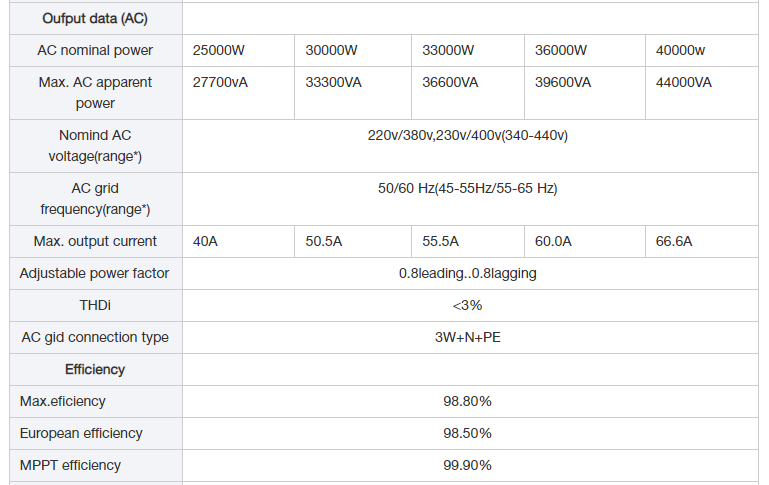The width and height of the screenshot is (769, 485).
Task: Click the Output data (AC) section header
Action: (95, 19)
